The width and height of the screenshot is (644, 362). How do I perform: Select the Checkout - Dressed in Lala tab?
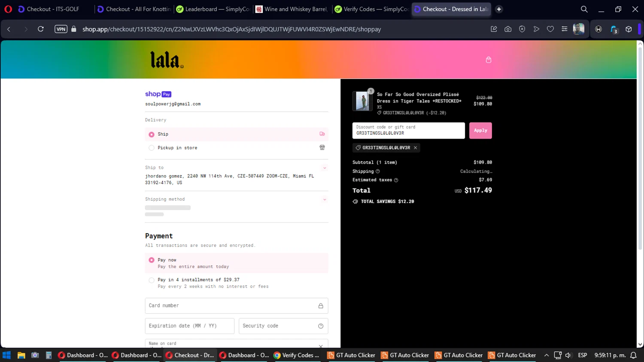point(451,9)
